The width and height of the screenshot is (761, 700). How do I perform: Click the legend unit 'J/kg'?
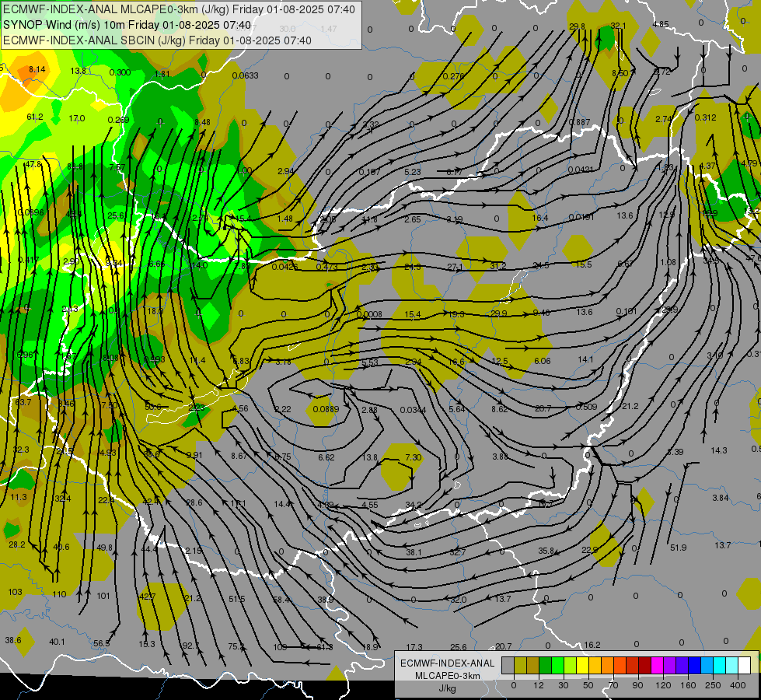pyautogui.click(x=448, y=688)
